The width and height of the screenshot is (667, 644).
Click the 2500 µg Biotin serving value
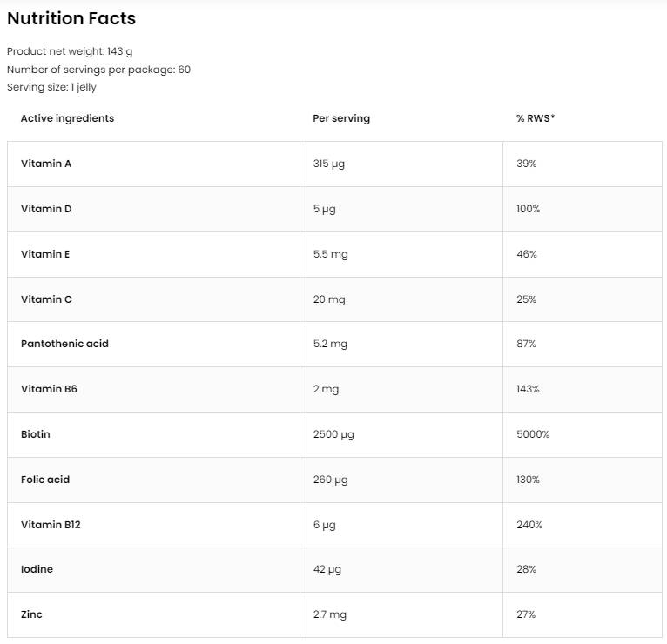(x=333, y=434)
